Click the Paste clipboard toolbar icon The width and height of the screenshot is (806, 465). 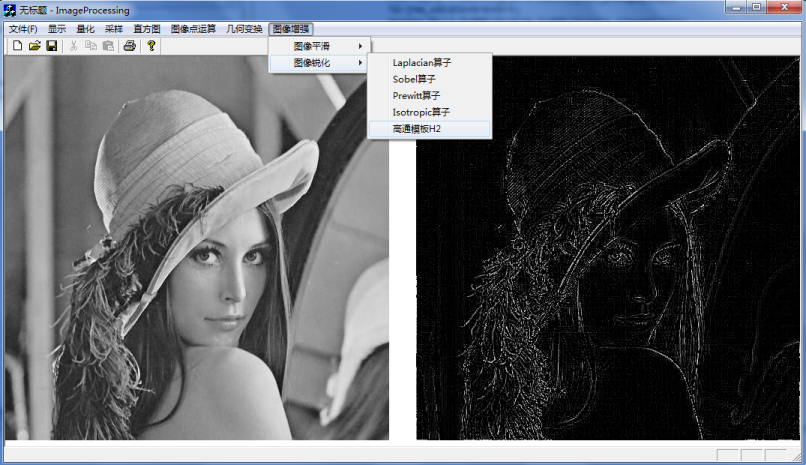(108, 46)
